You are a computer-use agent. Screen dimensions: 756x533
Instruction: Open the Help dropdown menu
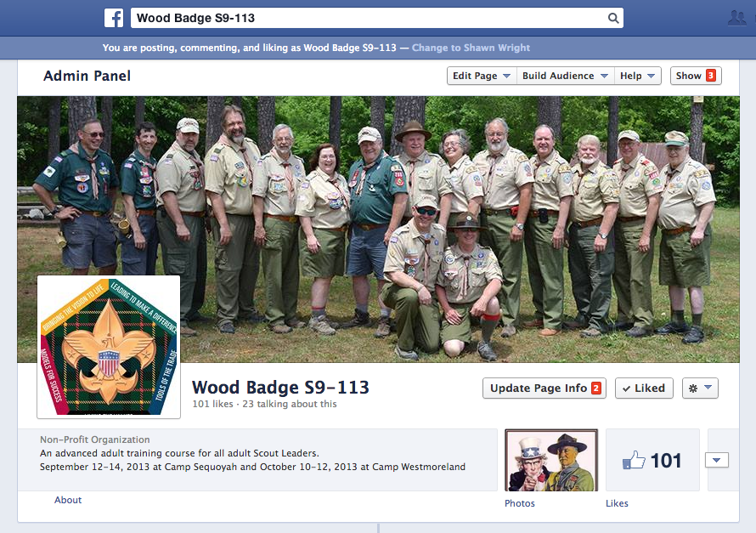(637, 76)
